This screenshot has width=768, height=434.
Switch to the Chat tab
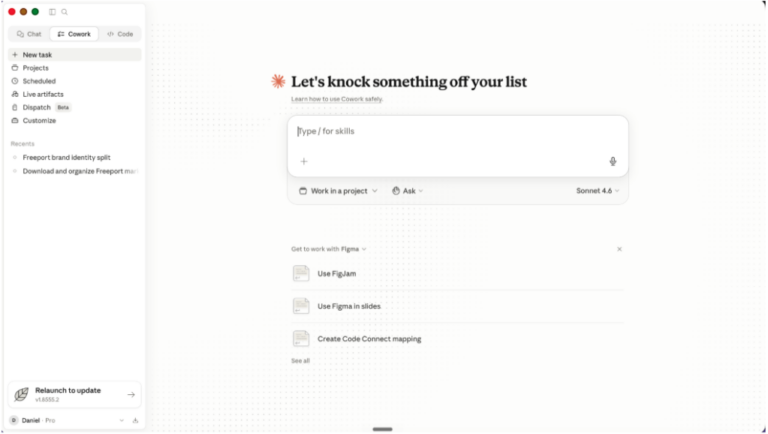click(x=29, y=34)
